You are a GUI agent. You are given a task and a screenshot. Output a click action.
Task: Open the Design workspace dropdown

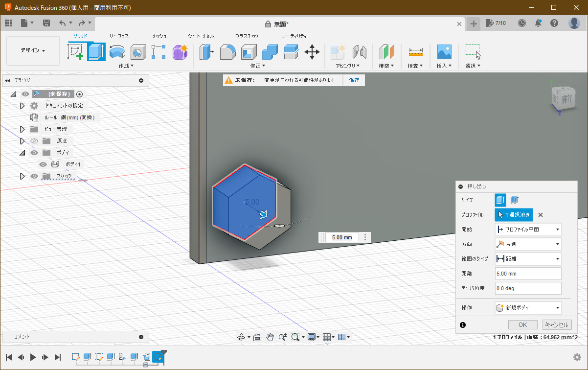click(x=33, y=50)
